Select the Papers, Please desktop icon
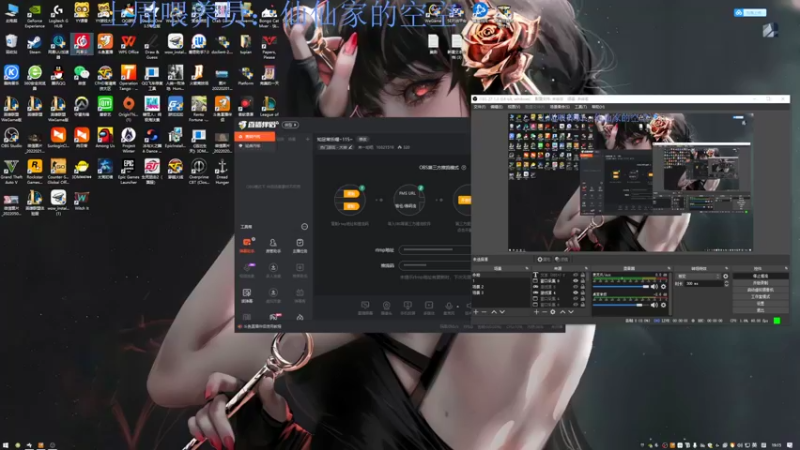 (269, 46)
